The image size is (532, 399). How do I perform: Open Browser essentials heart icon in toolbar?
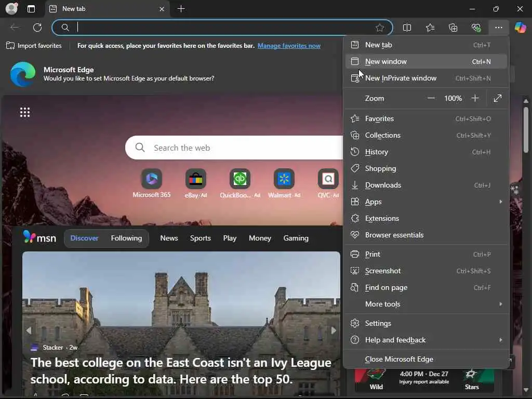coord(476,28)
